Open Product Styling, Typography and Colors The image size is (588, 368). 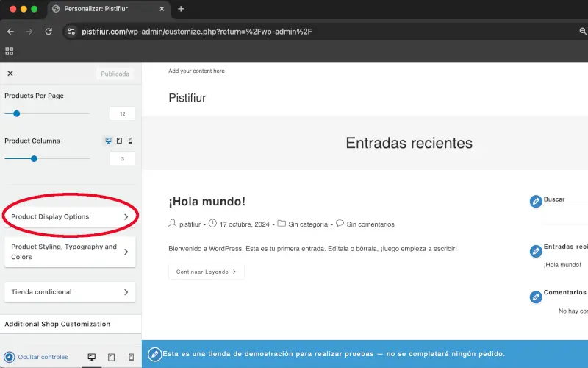pyautogui.click(x=70, y=252)
